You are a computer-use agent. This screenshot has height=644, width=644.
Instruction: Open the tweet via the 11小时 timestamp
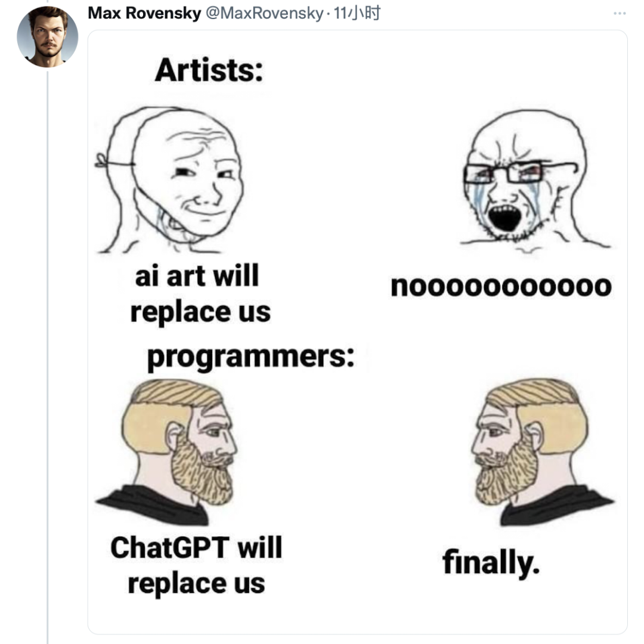[x=357, y=13]
